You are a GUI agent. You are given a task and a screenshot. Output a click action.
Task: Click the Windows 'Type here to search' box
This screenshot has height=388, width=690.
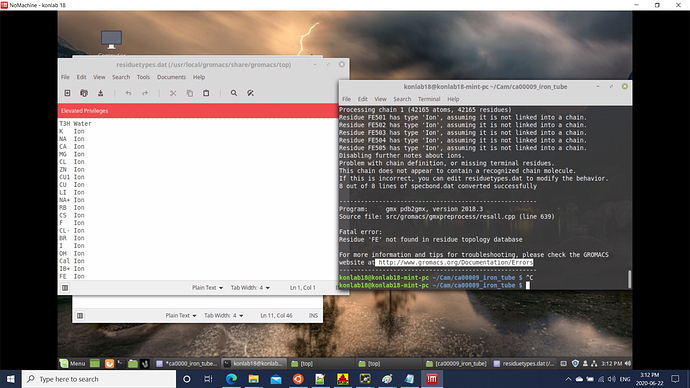(x=99, y=379)
